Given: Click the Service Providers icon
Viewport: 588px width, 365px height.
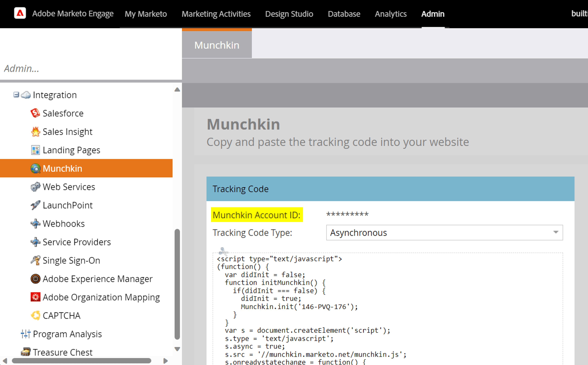Looking at the screenshot, I should [x=36, y=242].
